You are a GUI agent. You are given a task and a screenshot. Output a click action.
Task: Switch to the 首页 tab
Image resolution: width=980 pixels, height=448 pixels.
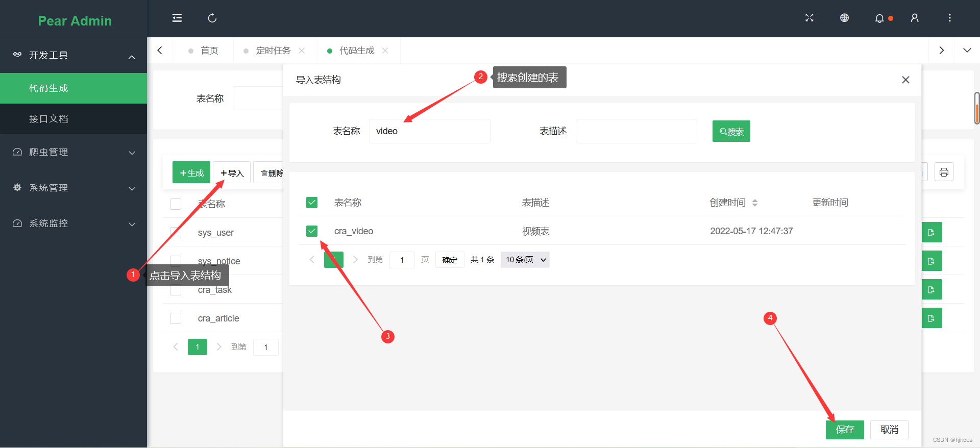tap(204, 51)
